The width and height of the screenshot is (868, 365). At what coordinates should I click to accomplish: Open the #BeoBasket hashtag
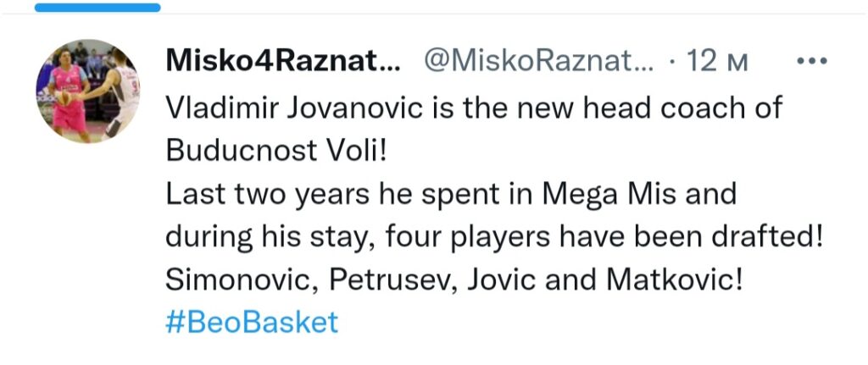pyautogui.click(x=252, y=323)
